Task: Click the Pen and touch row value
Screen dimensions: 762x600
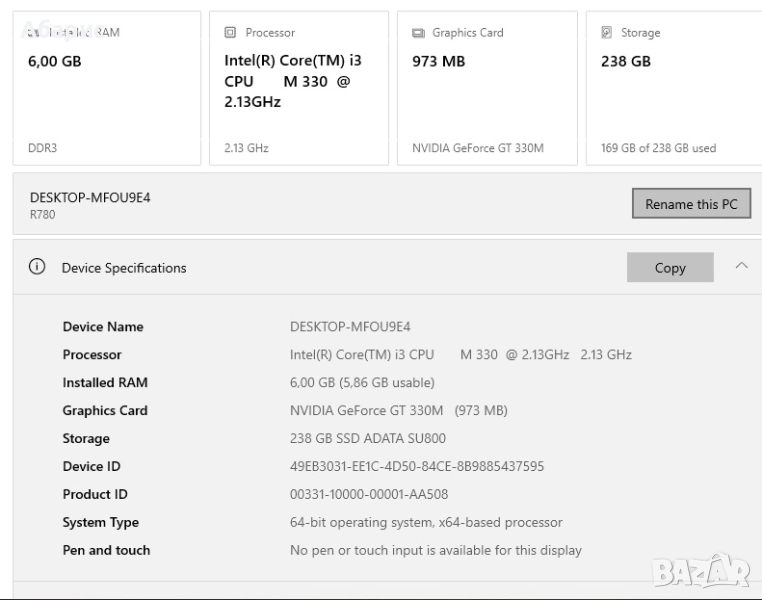Action: click(x=435, y=550)
